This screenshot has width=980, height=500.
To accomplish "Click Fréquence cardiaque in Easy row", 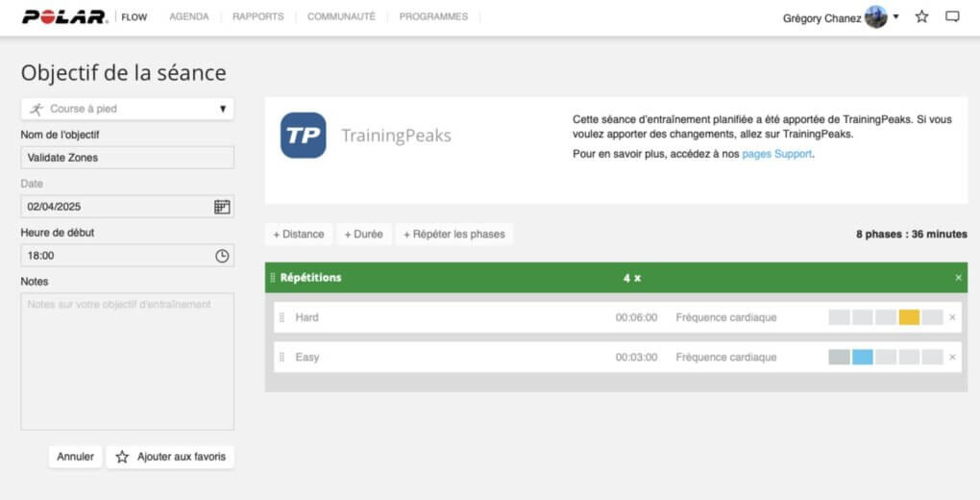I will coord(726,358).
